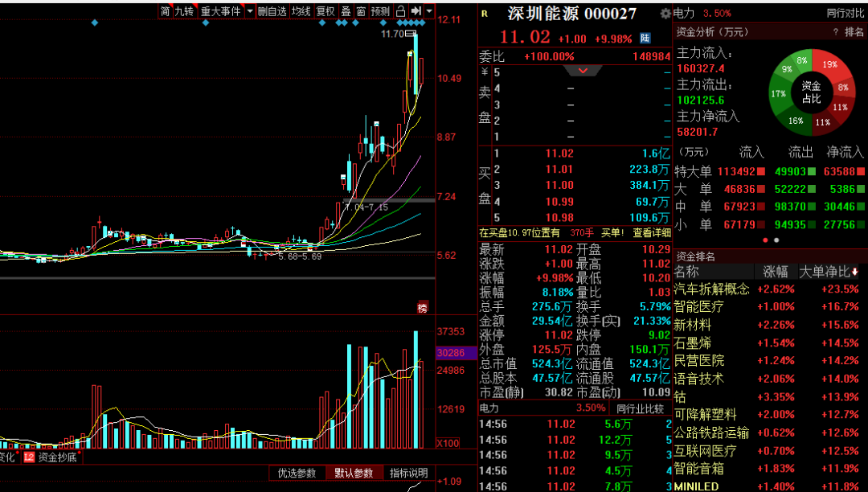Click the ? help icon in 资金分析
The height and width of the screenshot is (492, 868).
coord(836,33)
